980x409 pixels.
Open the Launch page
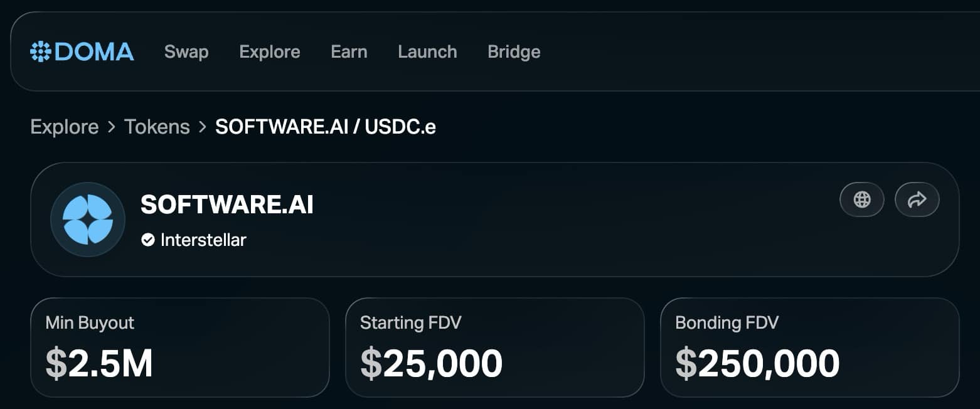[427, 52]
